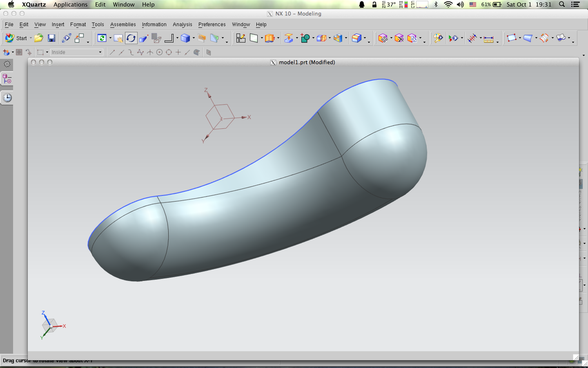Image resolution: width=588 pixels, height=368 pixels.
Task: Open the Insert menu
Action: click(x=58, y=24)
